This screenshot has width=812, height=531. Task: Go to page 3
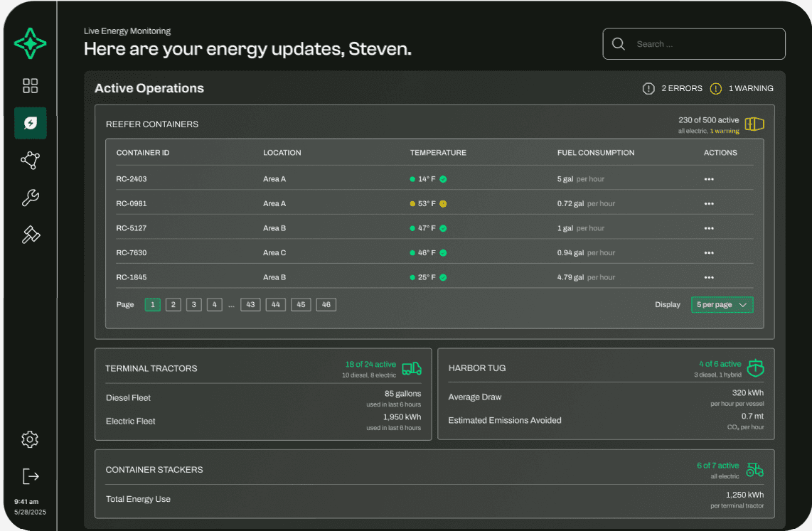[x=193, y=305]
